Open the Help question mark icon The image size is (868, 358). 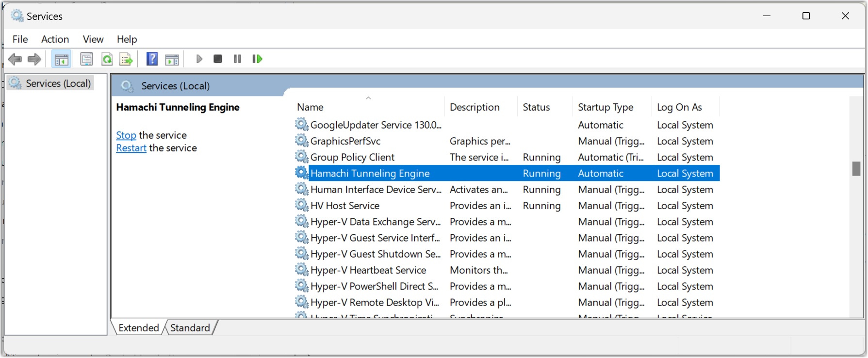tap(152, 59)
